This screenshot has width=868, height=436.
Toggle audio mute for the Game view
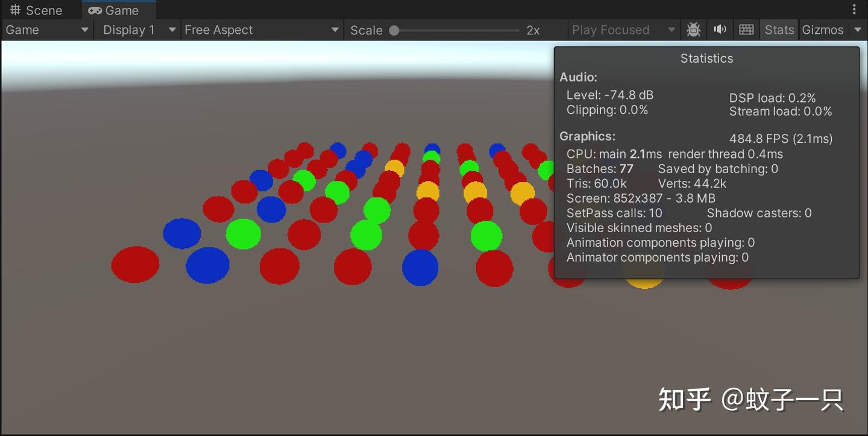pos(720,29)
